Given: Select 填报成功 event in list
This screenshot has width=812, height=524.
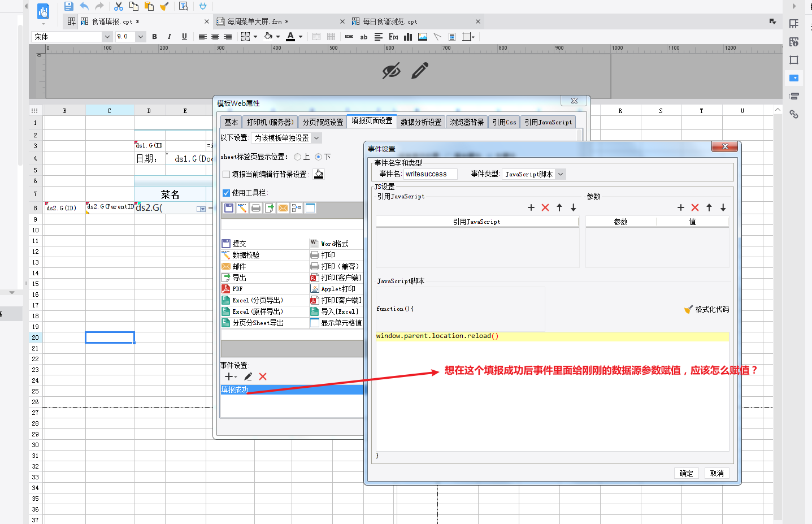Looking at the screenshot, I should click(x=292, y=389).
